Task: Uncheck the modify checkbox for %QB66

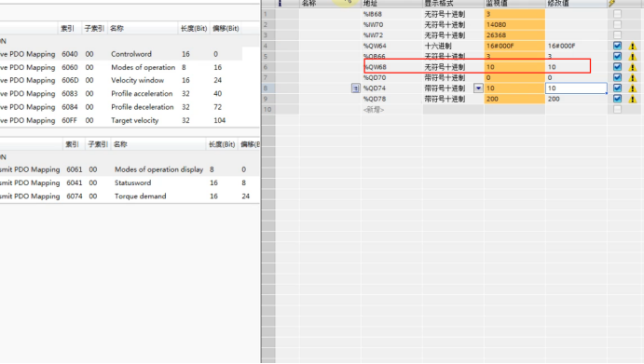Action: coord(617,56)
